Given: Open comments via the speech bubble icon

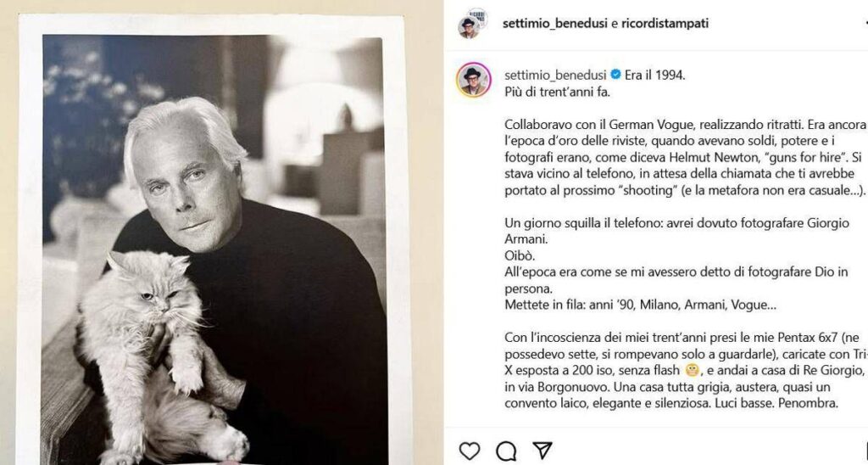Looking at the screenshot, I should 506,450.
